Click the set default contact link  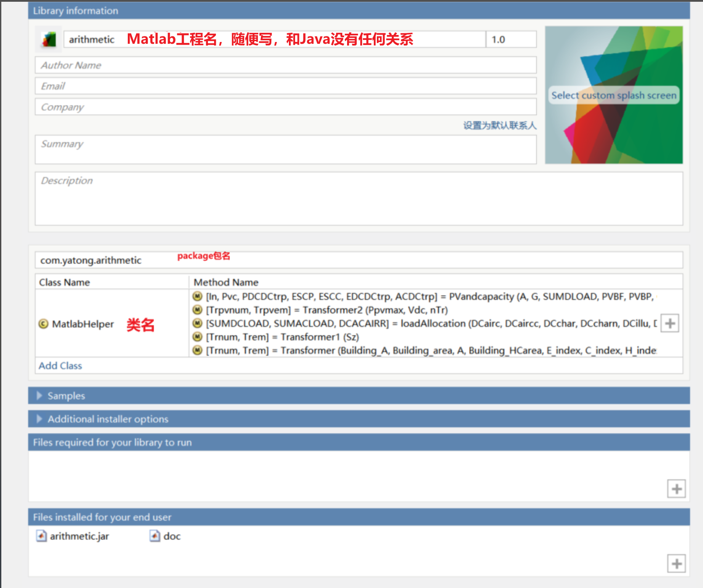(x=499, y=126)
